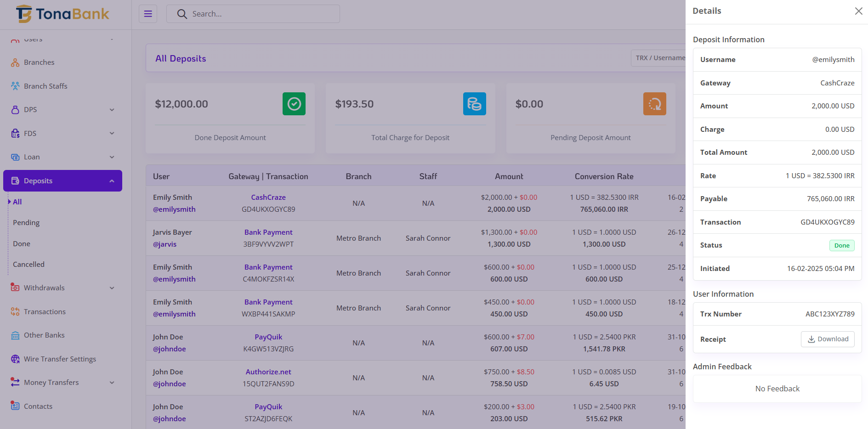Image resolution: width=868 pixels, height=429 pixels.
Task: Click the orange pending deposit icon
Action: (654, 104)
